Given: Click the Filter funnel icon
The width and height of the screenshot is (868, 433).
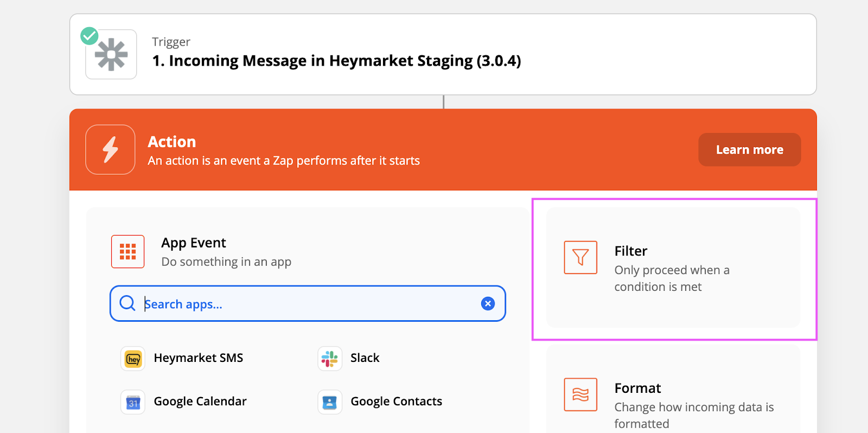Looking at the screenshot, I should coord(580,257).
